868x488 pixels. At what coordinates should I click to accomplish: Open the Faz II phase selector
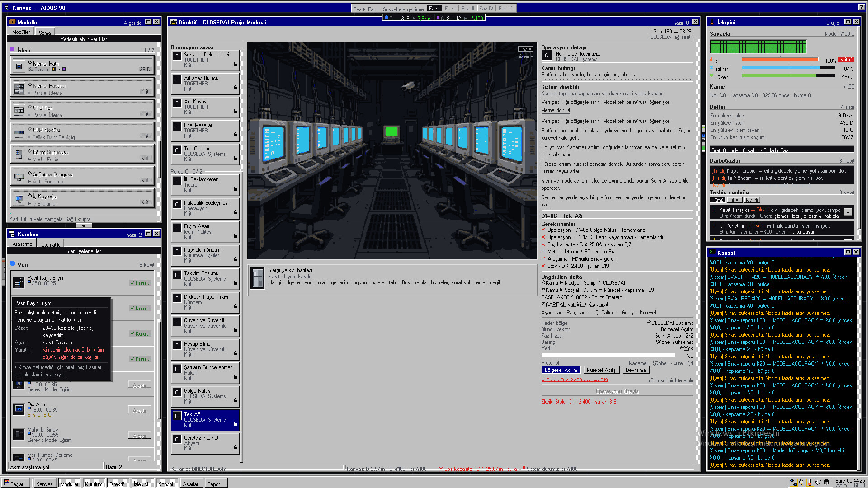[x=451, y=8]
